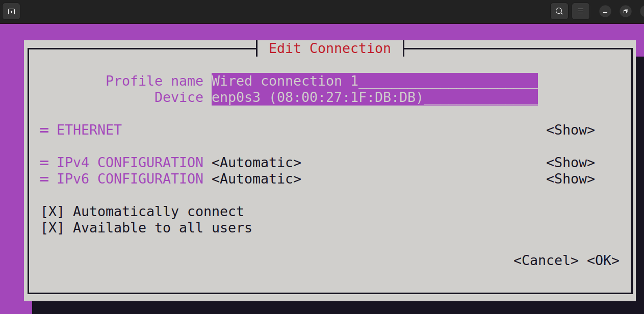Image resolution: width=644 pixels, height=314 pixels.
Task: Click the Cancel button
Action: [546, 260]
